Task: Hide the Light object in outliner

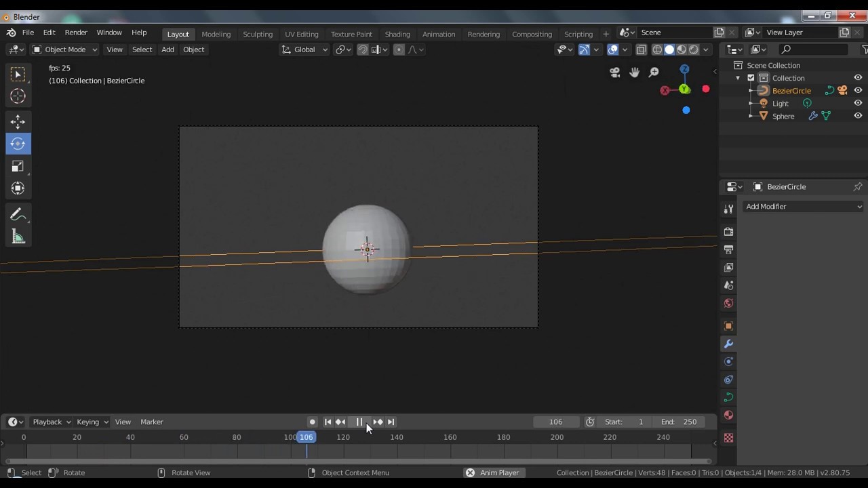Action: tap(858, 104)
